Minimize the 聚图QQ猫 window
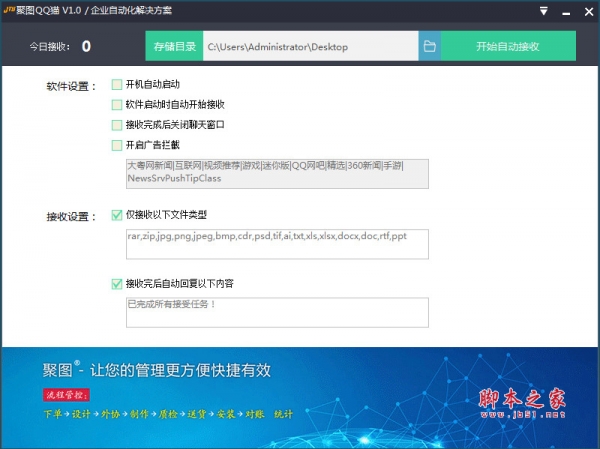Screen dimensions: 600x449 [564, 12]
